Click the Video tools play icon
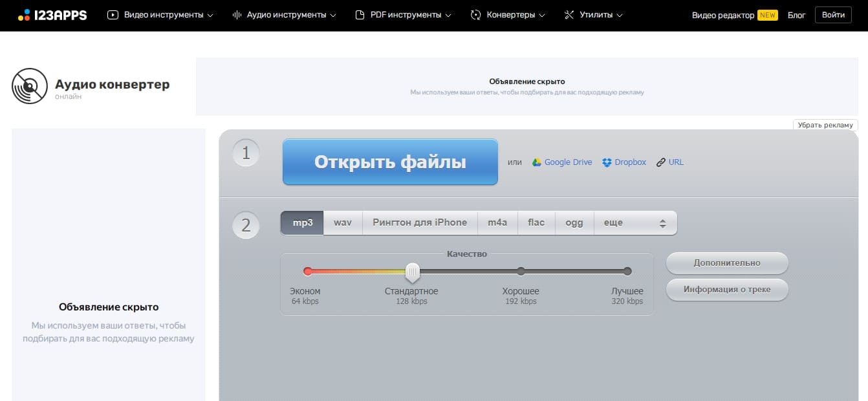This screenshot has width=868, height=401. click(112, 15)
